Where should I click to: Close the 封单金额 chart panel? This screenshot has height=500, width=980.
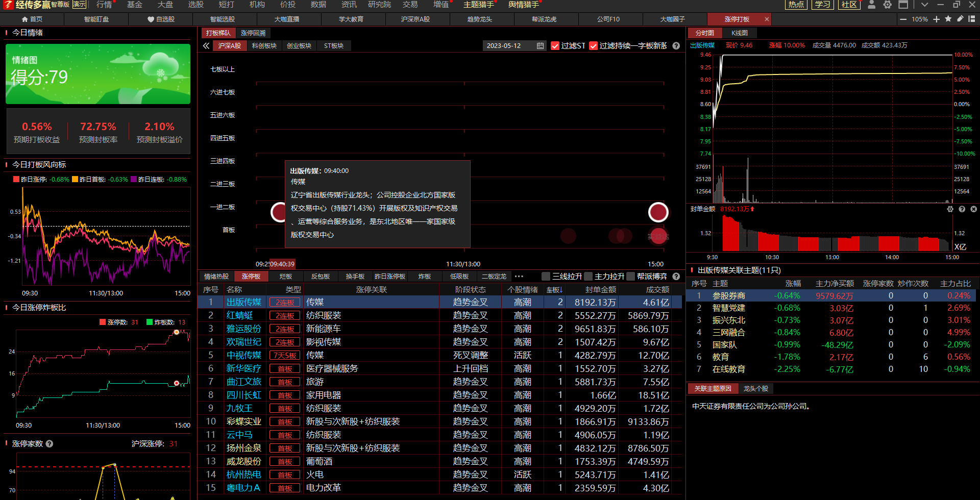973,209
